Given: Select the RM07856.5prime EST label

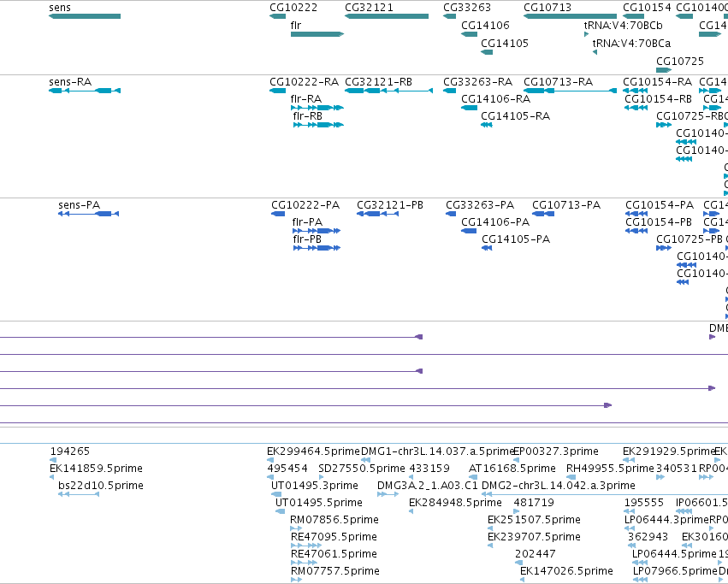Looking at the screenshot, I should [x=334, y=520].
